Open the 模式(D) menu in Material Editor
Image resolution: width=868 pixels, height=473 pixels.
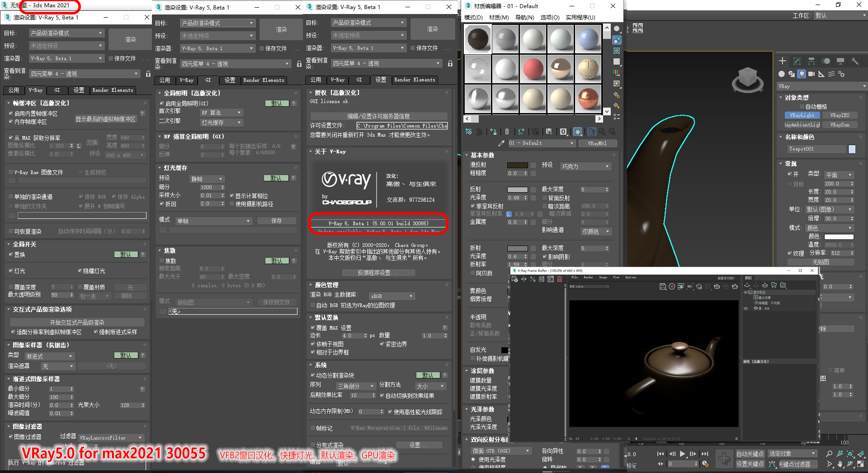pos(473,17)
